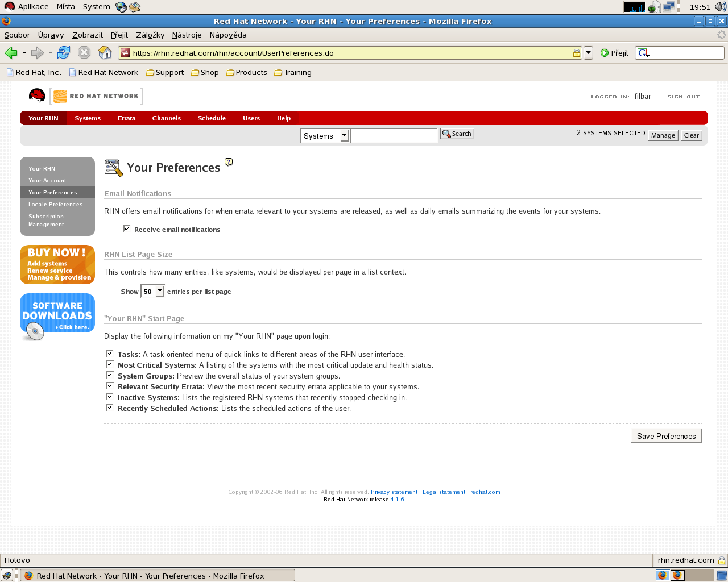Open the Zobrazit menu

point(88,35)
